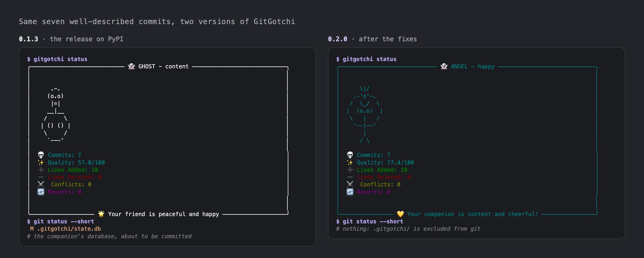
Task: Click crossed swords icon by Conflicts in 0.2.0 panel
Action: (350, 184)
